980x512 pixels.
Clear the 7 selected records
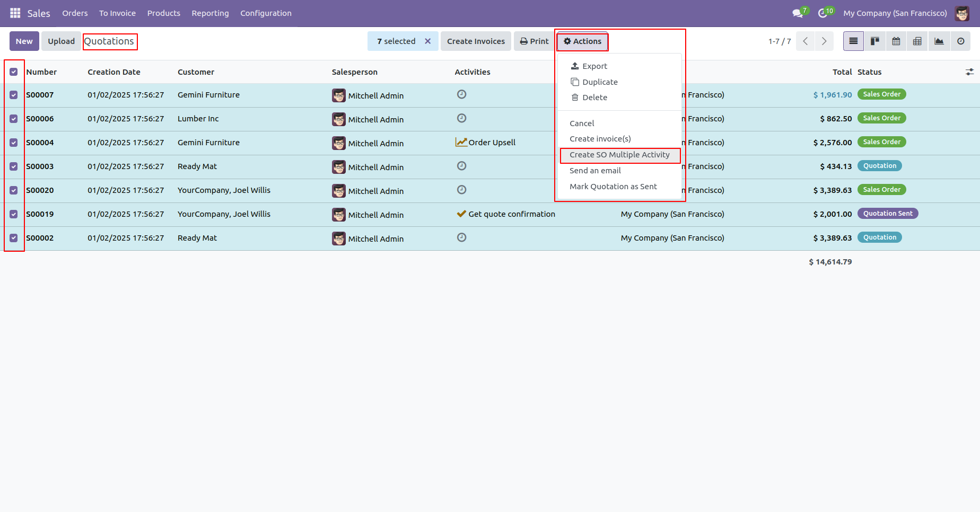427,41
